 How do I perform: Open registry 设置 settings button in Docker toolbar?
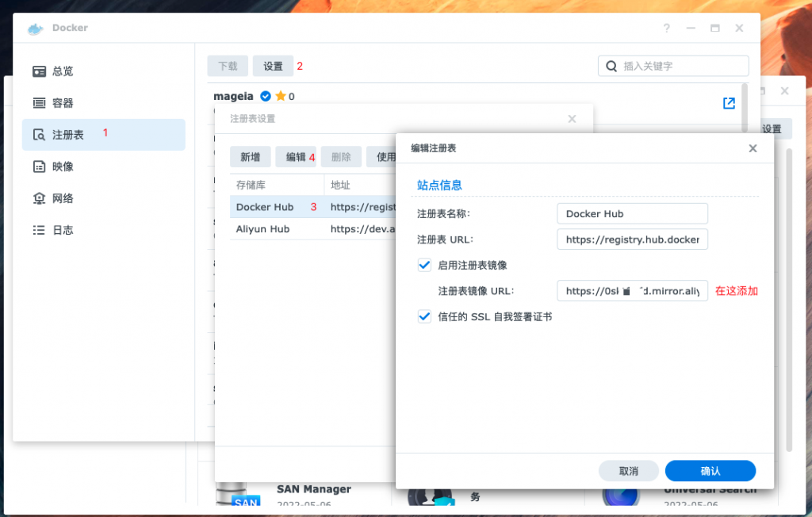[x=273, y=66]
